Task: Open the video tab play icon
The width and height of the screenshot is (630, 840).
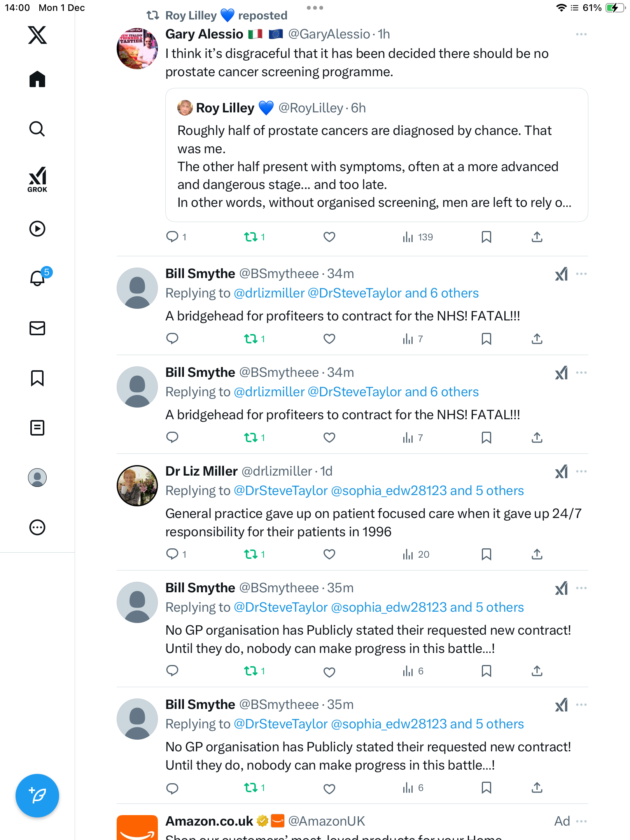Action: 37,229
